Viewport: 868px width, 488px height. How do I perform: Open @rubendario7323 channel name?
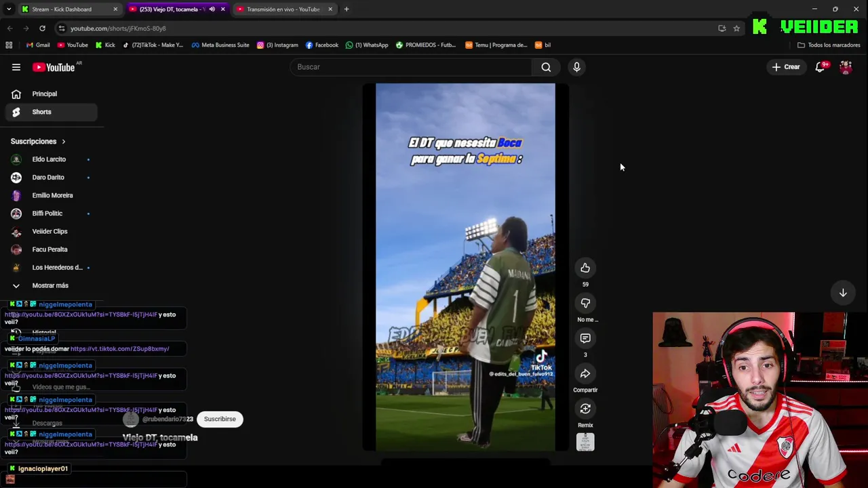point(167,420)
